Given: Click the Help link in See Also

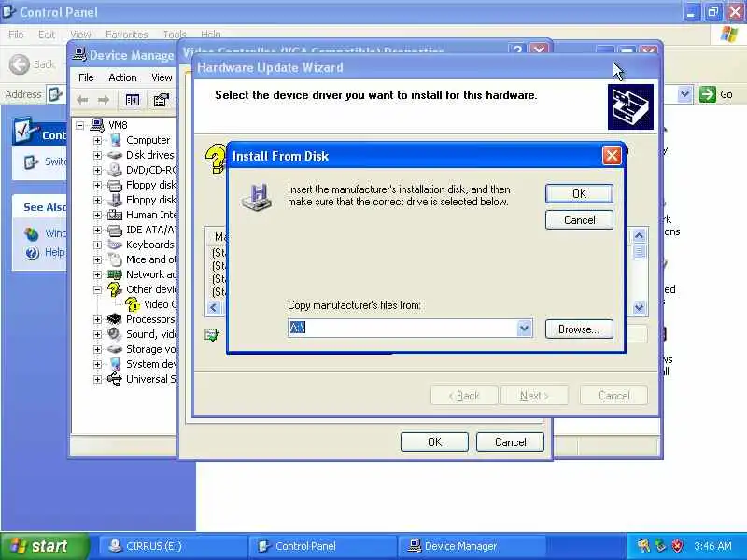Looking at the screenshot, I should (x=54, y=252).
